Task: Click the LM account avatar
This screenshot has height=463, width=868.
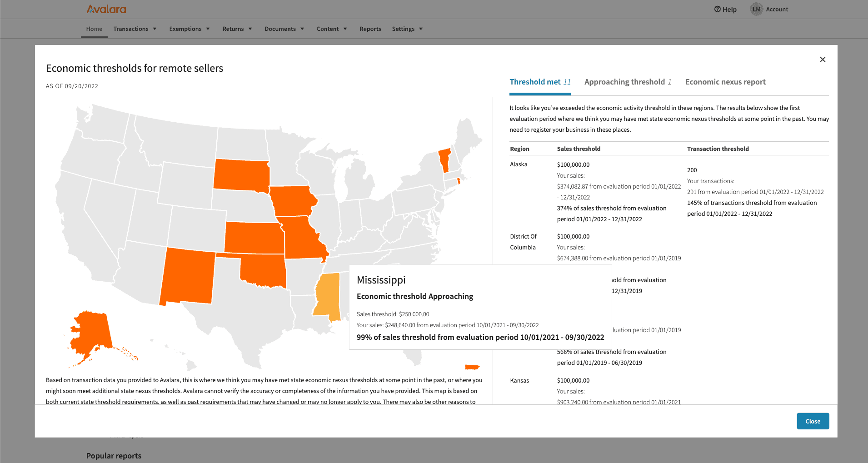Action: (x=756, y=9)
